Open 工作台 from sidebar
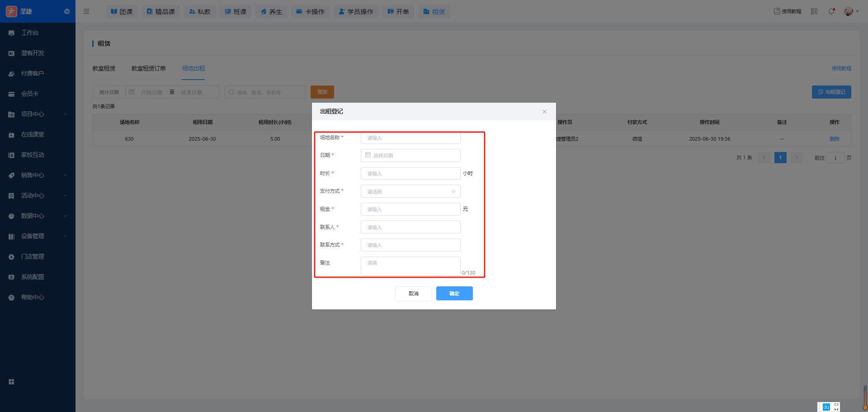Viewport: 868px width, 412px height. (x=30, y=33)
